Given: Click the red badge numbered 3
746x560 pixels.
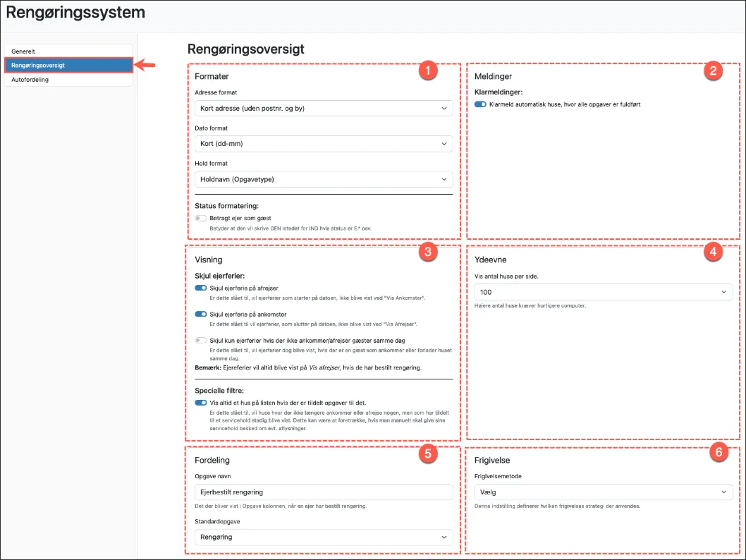Looking at the screenshot, I should (x=427, y=253).
